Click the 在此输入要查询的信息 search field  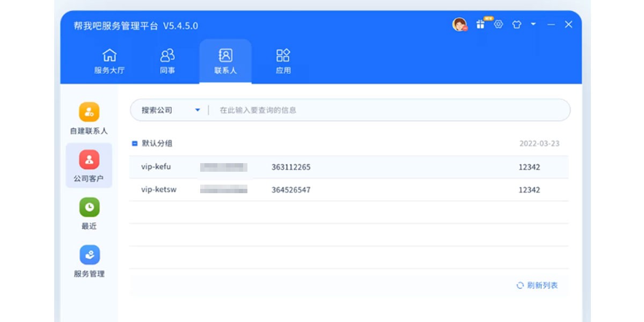click(390, 110)
